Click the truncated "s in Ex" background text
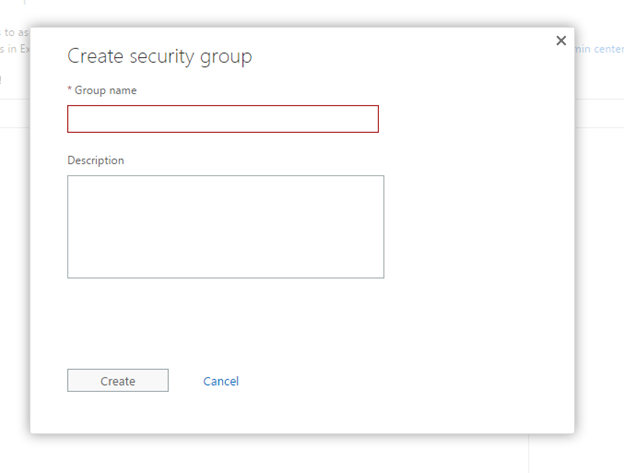 pyautogui.click(x=14, y=48)
